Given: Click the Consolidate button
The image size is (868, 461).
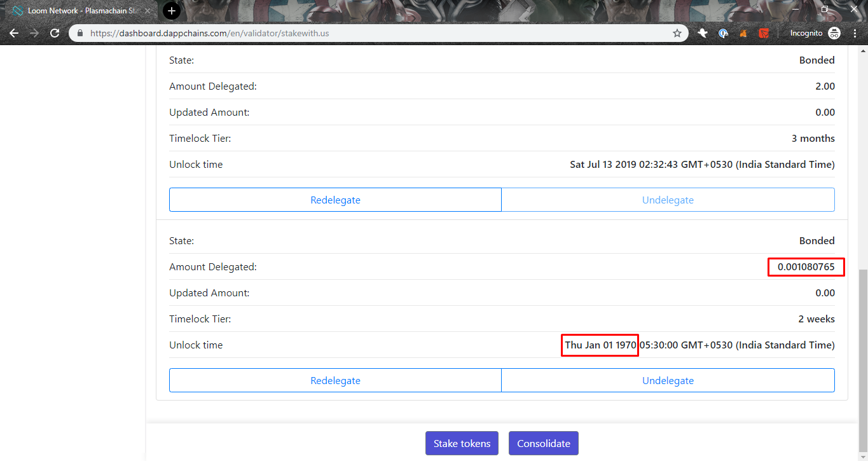Looking at the screenshot, I should (543, 443).
